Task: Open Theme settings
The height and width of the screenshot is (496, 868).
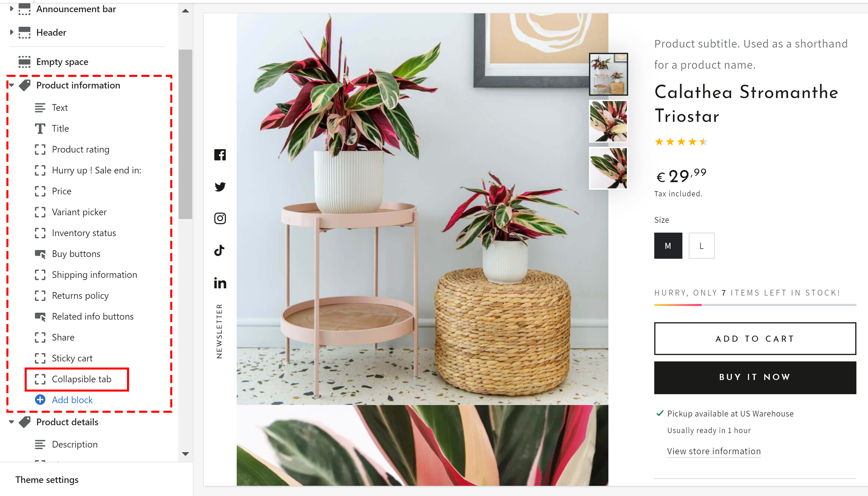Action: coord(47,480)
